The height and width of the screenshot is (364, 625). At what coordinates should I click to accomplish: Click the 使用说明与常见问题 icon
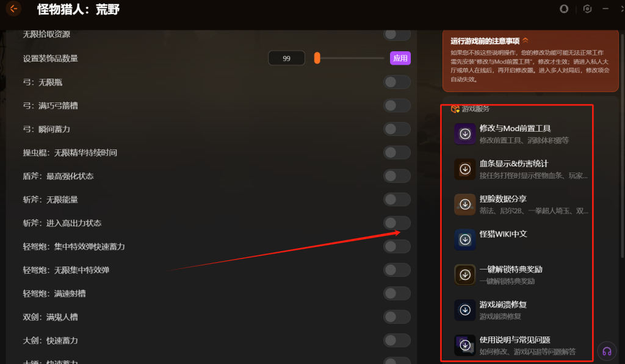click(464, 345)
